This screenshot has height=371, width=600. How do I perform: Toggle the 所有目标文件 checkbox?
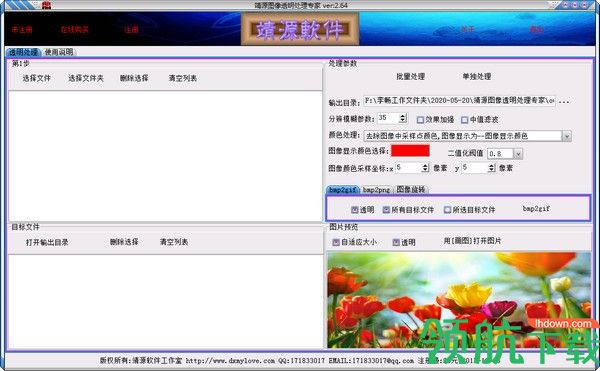[386, 210]
